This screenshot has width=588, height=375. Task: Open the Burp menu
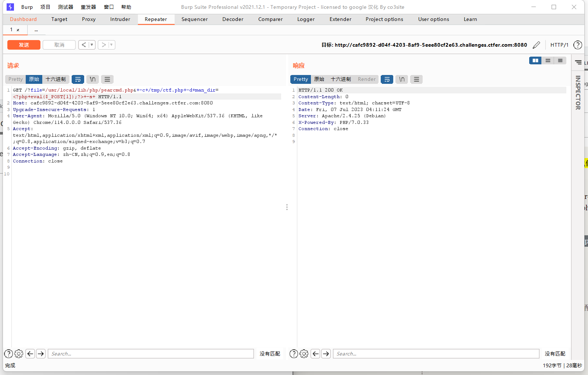(27, 7)
